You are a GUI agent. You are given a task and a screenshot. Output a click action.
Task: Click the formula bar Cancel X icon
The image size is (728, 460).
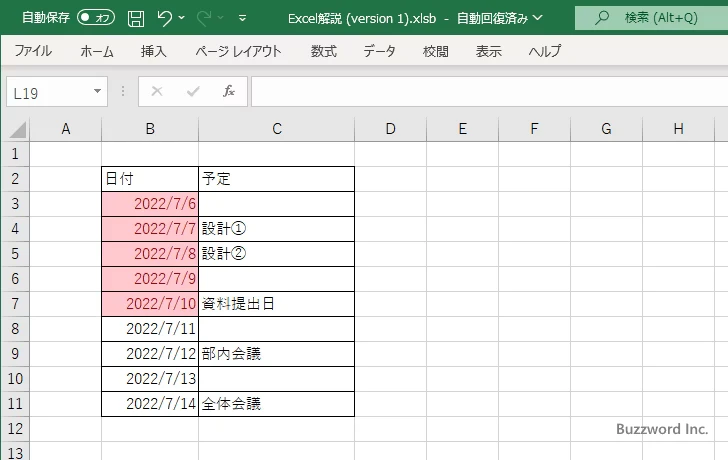coord(157,91)
